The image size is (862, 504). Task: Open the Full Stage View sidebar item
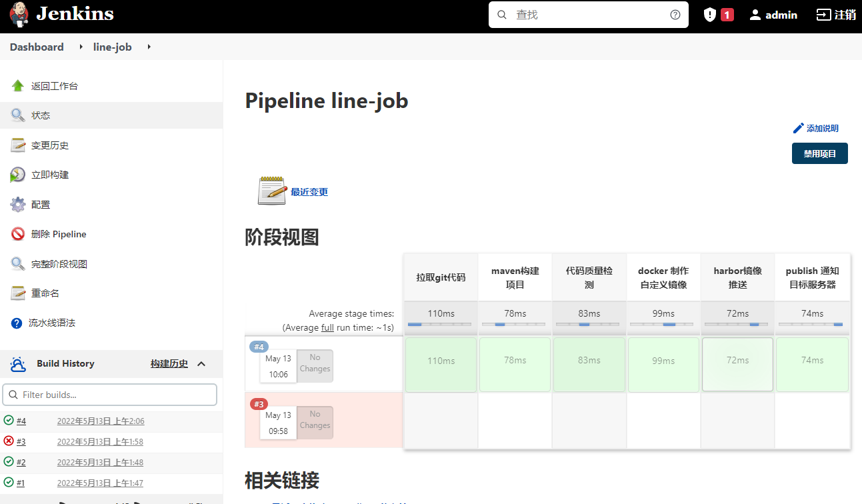pyautogui.click(x=59, y=264)
